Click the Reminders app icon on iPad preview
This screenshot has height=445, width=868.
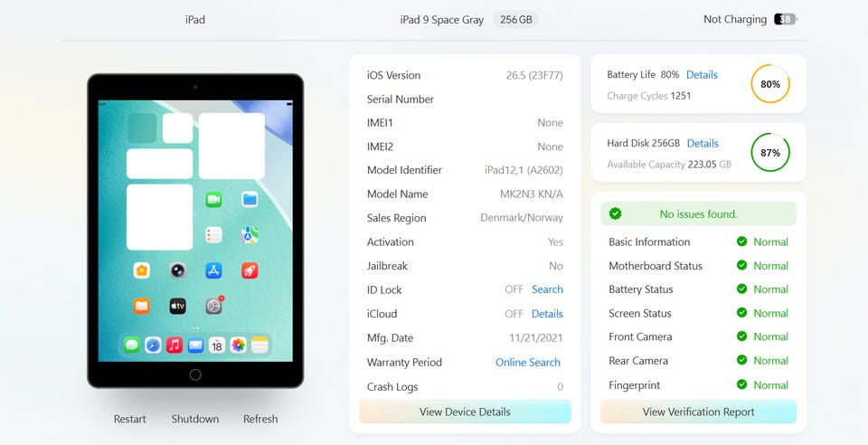tap(213, 234)
